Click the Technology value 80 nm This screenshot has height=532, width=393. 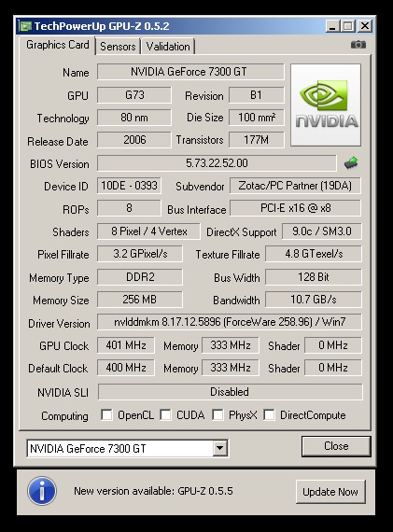[134, 118]
